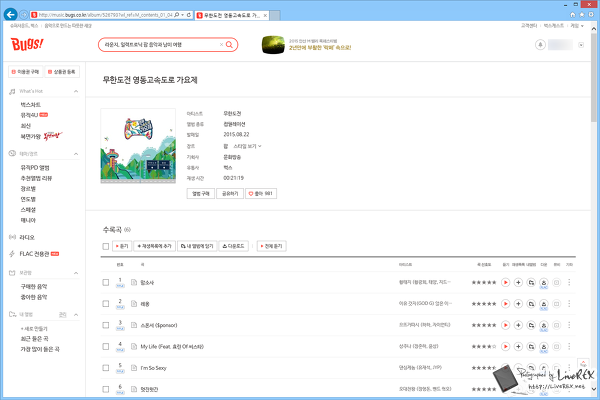Image resolution: width=600 pixels, height=400 pixels.
Task: Open more options menu for 스폰서 (Sponsor)
Action: [569, 325]
